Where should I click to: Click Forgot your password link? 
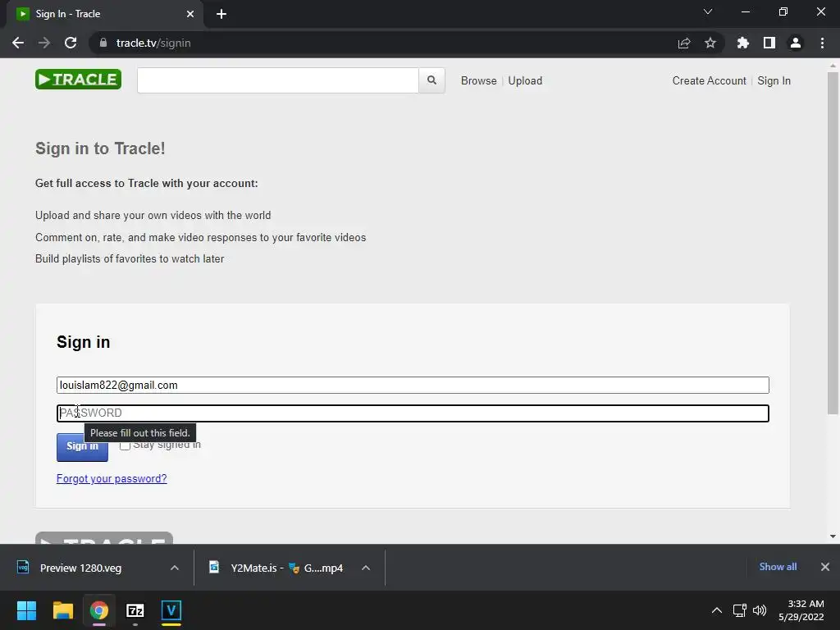[x=112, y=478]
